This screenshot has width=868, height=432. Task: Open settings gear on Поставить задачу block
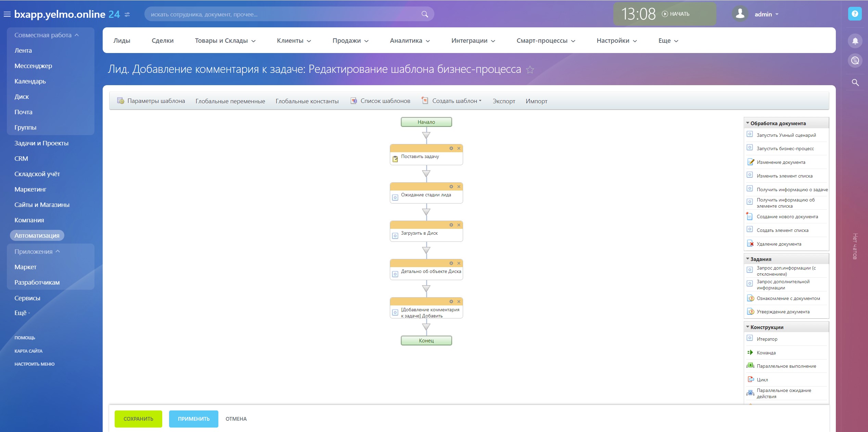451,148
